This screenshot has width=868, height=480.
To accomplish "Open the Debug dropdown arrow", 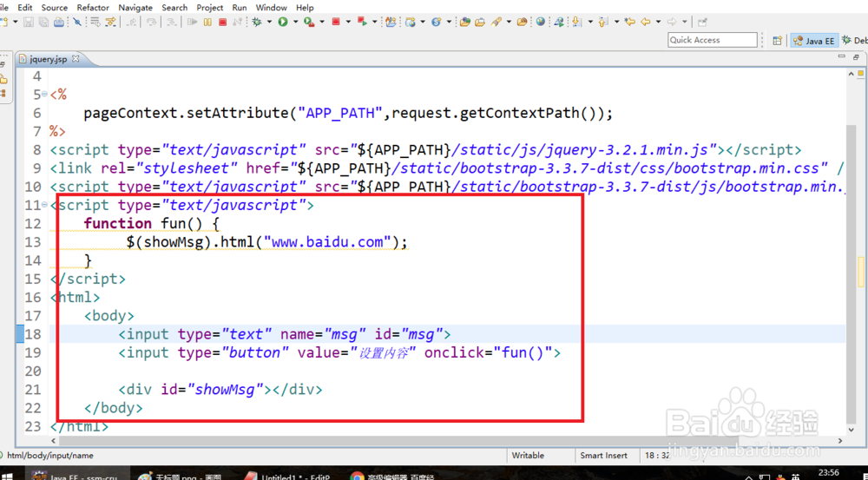I will pos(270,23).
